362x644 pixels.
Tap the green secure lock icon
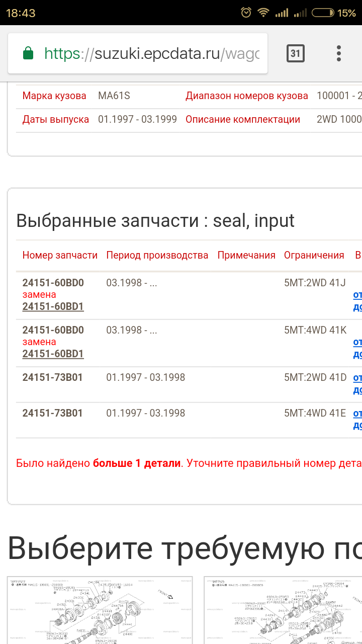click(x=28, y=53)
